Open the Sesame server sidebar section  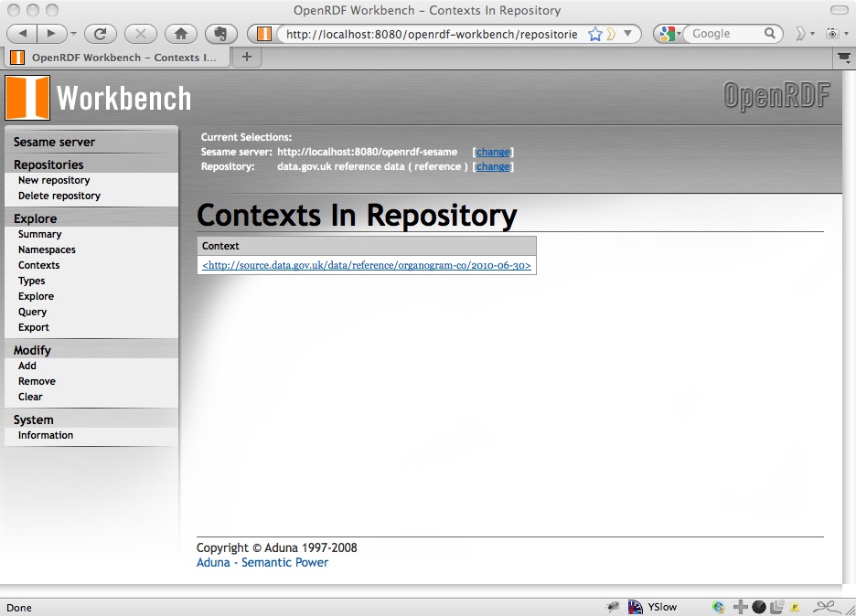[54, 142]
